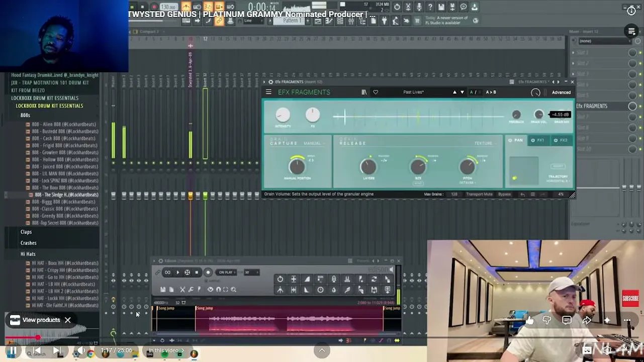Image resolution: width=644 pixels, height=362 pixels.
Task: Select 808 - Alien 808 sample
Action: click(63, 124)
